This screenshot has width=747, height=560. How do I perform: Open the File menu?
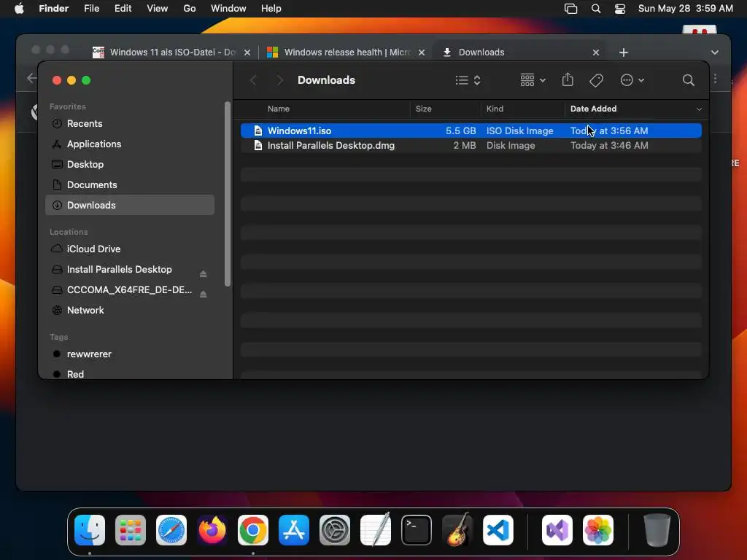[x=91, y=9]
